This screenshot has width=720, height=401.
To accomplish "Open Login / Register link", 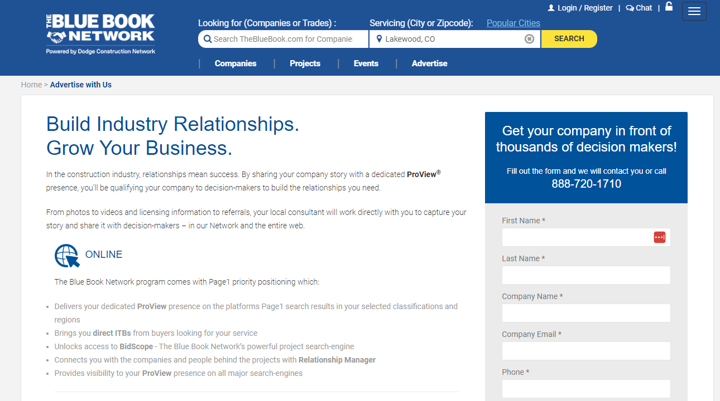I will click(585, 8).
